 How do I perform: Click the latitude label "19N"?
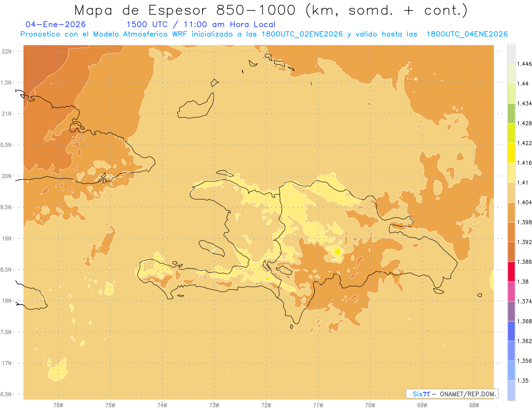click(7, 239)
